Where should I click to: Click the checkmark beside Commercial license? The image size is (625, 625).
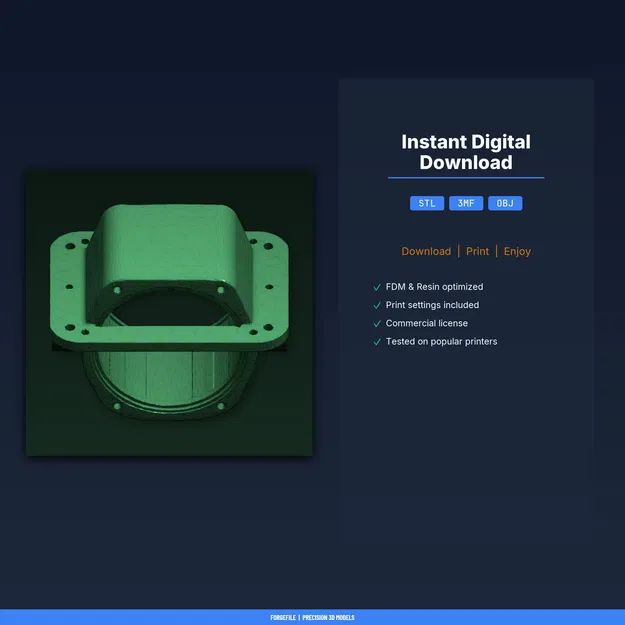click(x=377, y=324)
